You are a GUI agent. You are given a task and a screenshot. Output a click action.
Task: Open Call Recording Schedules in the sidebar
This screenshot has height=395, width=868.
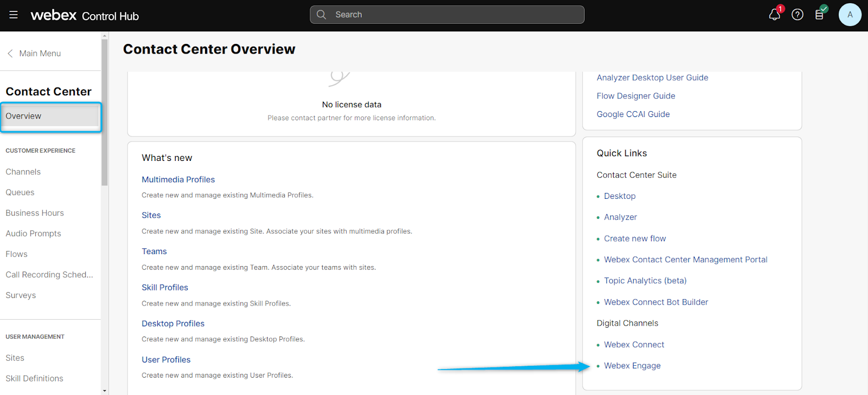[x=49, y=275]
